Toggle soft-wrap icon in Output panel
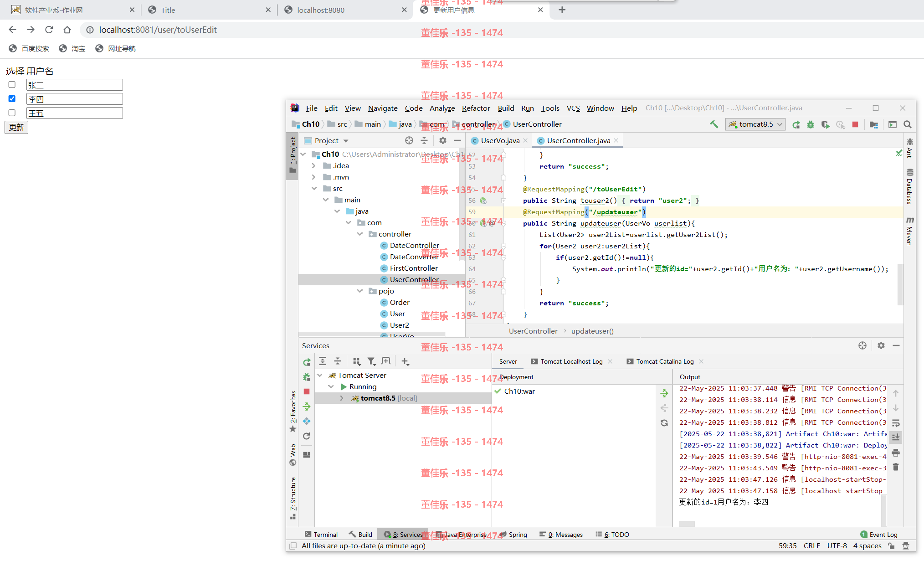The image size is (924, 561). point(896,423)
